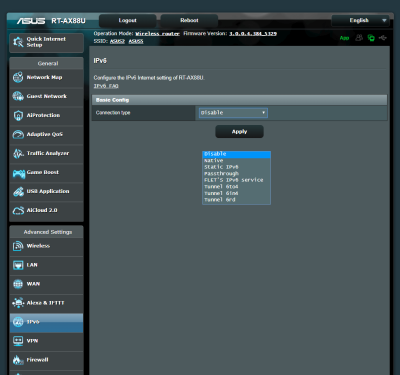Click the App status indicator
This screenshot has width=400, height=375.
tap(344, 38)
